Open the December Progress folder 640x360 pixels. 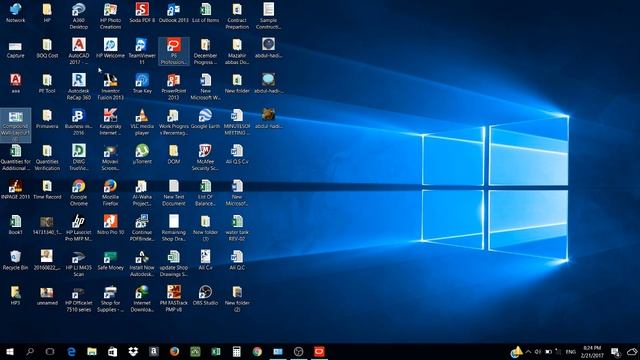[205, 51]
